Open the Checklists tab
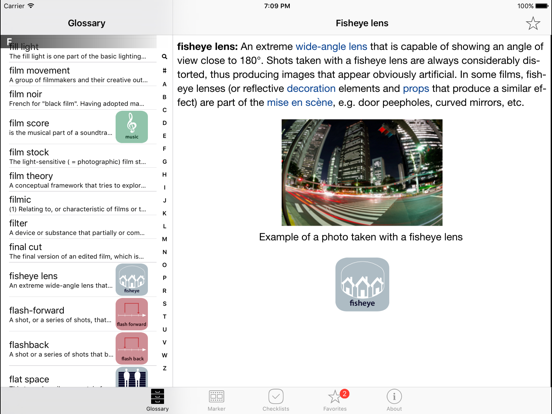This screenshot has height=414, width=552. [x=276, y=400]
